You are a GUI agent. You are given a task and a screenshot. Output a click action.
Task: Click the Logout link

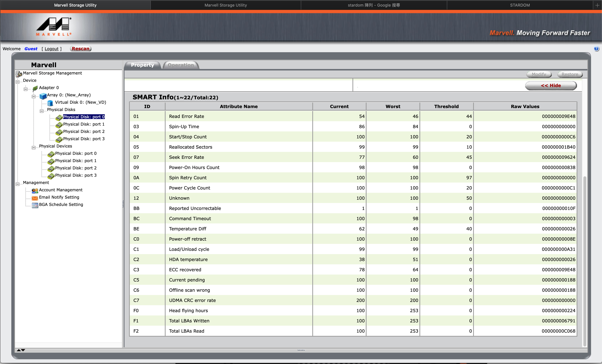coord(51,49)
